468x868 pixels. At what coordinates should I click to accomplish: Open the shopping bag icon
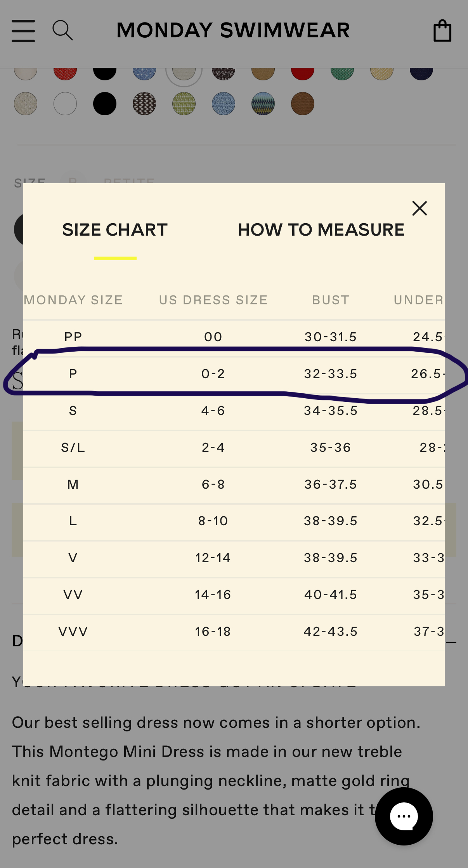click(x=442, y=31)
